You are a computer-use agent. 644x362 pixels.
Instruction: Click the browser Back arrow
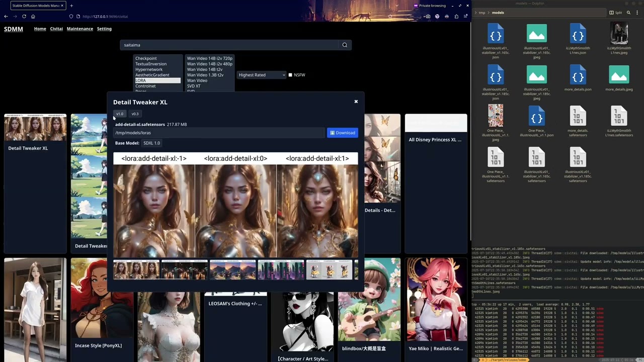pos(6,16)
